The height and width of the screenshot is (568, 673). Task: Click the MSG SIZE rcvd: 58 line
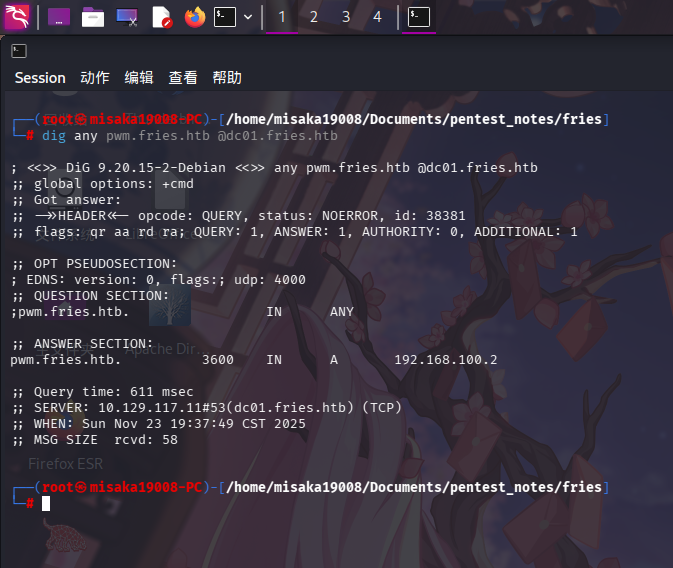click(95, 440)
